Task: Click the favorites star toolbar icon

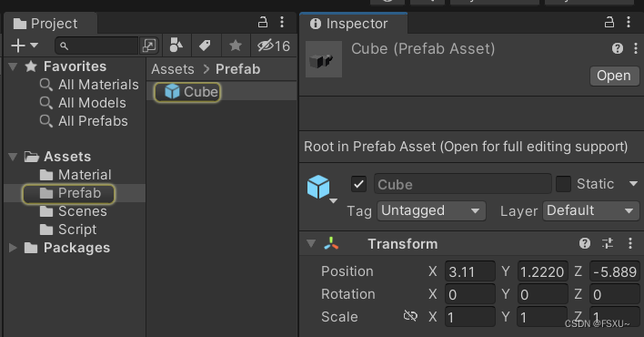Action: coord(236,46)
